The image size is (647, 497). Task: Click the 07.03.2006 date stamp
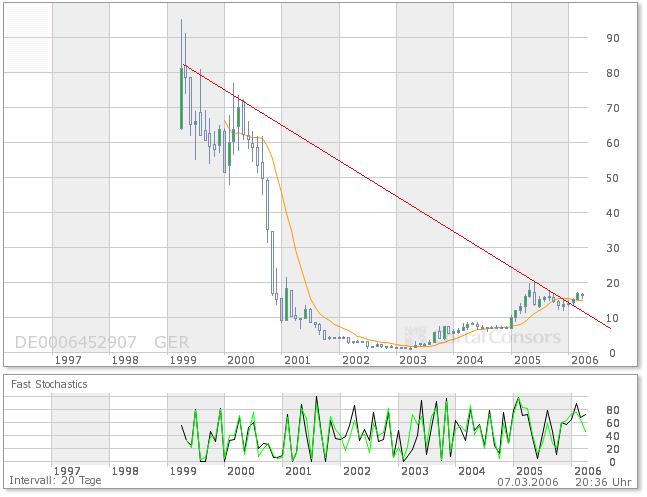click(x=541, y=483)
